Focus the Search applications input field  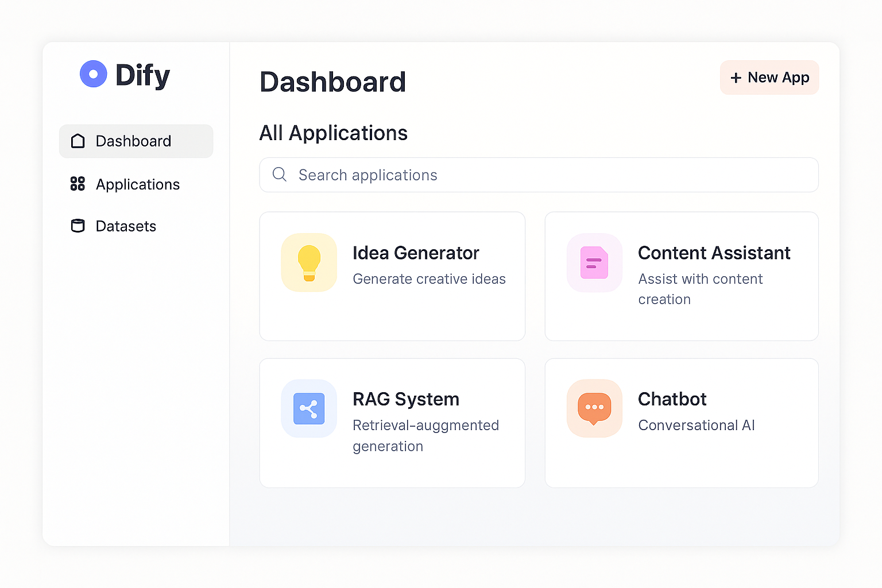pyautogui.click(x=539, y=175)
